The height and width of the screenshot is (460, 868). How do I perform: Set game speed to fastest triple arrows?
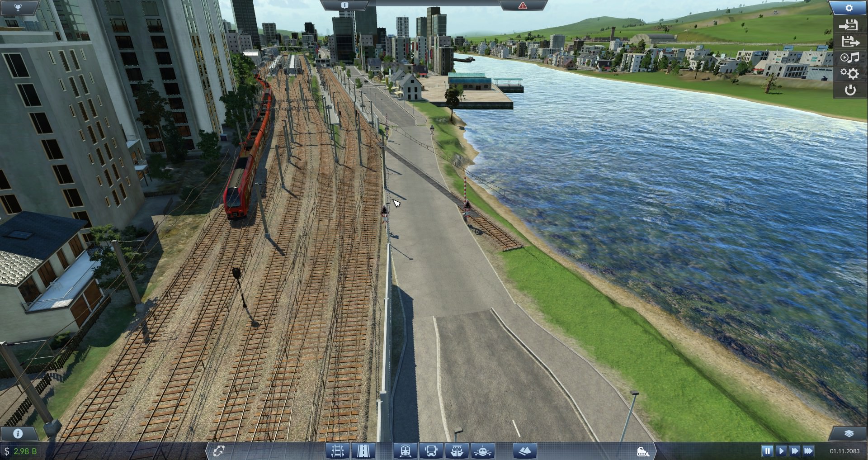coord(808,451)
